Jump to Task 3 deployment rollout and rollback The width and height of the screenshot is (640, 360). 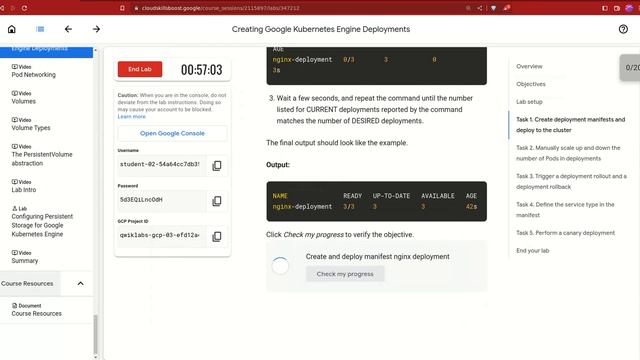click(571, 181)
